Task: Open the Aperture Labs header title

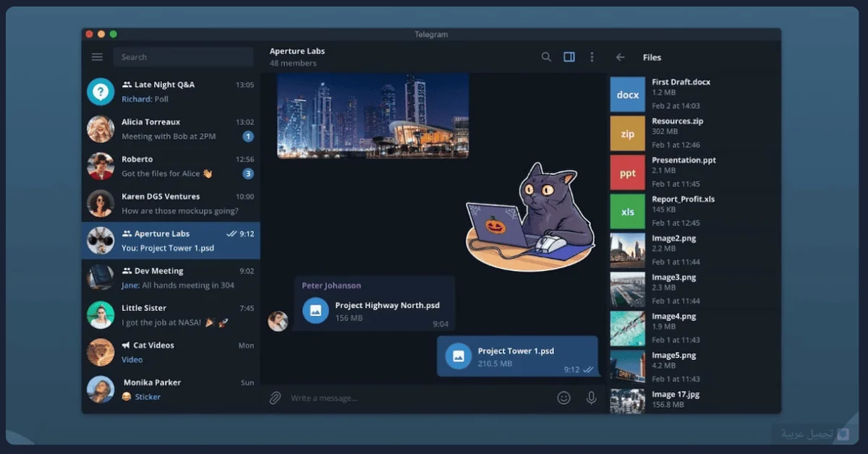Action: (297, 51)
